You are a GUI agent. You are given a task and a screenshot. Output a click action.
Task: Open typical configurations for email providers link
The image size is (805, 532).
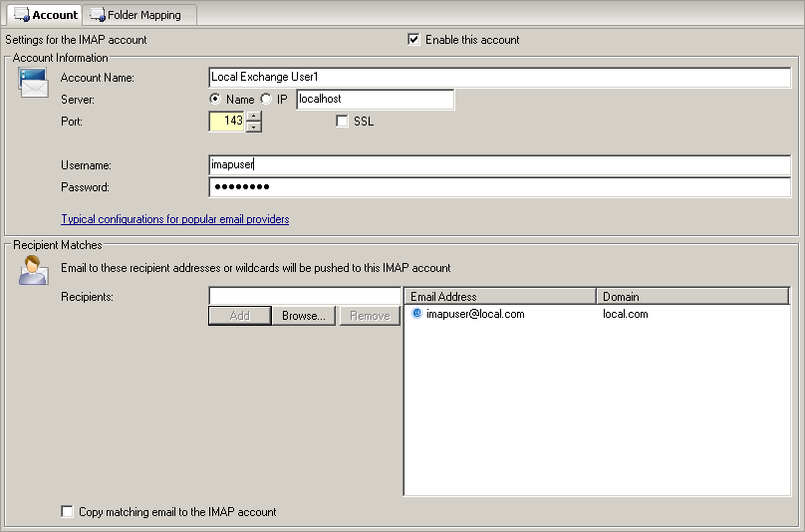(x=174, y=219)
